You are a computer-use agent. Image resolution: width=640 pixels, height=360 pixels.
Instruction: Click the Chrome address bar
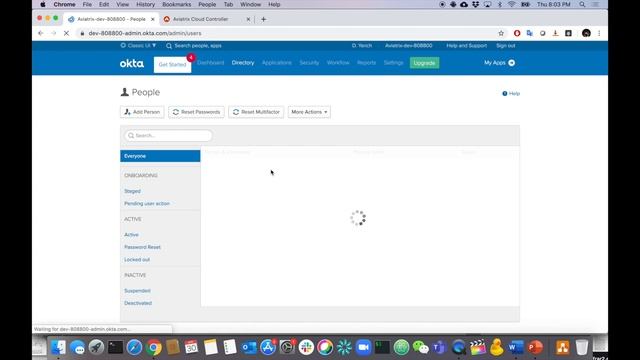point(286,33)
